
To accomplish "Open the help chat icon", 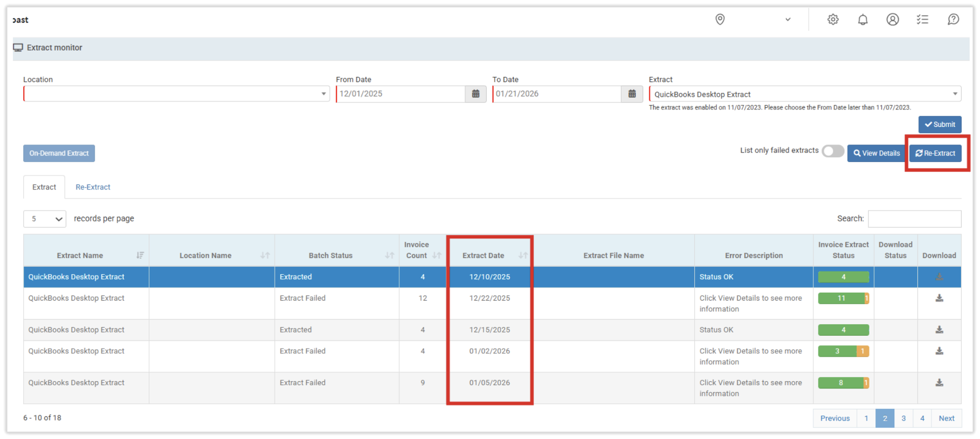I will point(953,19).
